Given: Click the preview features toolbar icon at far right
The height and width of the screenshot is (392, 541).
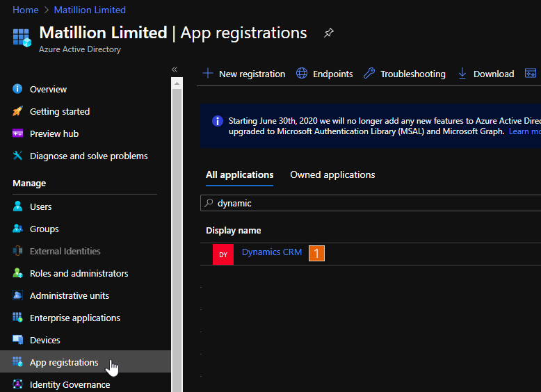Looking at the screenshot, I should coord(531,73).
